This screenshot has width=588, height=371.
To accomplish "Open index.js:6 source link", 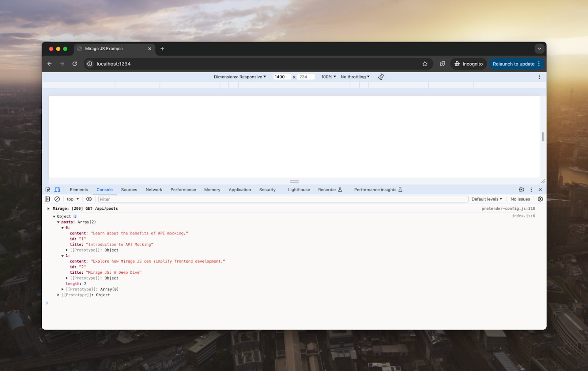I will tap(523, 216).
